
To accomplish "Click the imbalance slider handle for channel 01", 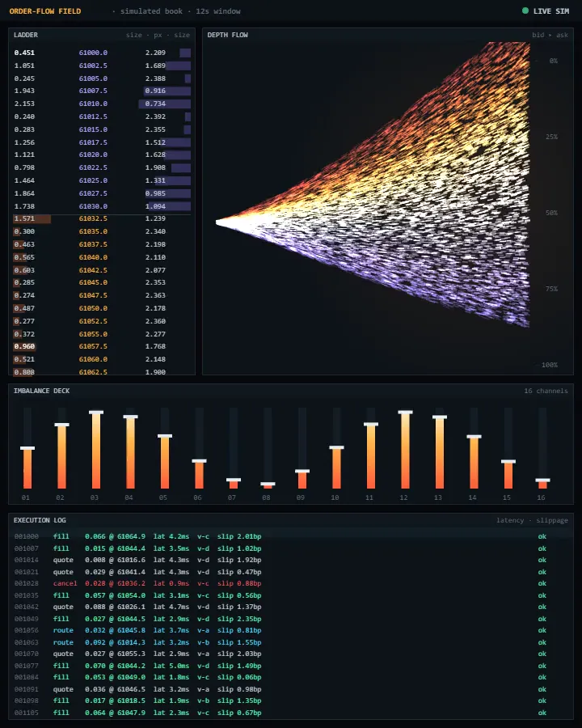I will [27, 448].
